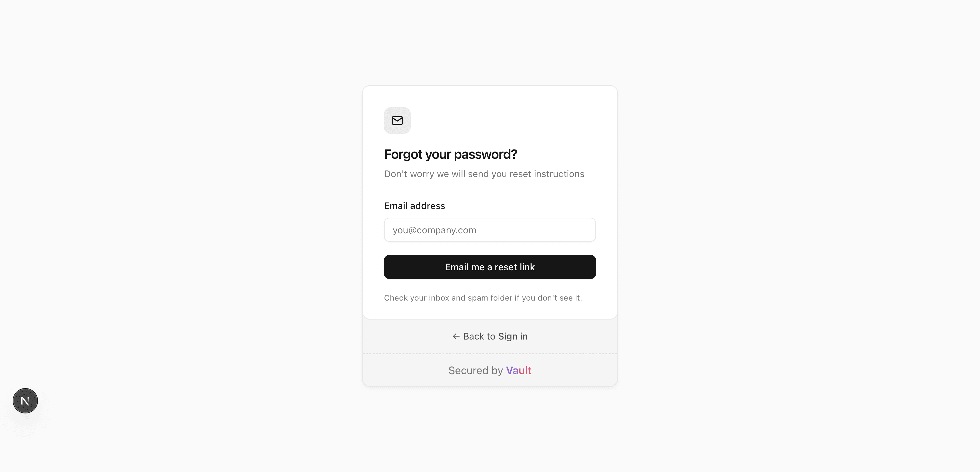Click the "Secured by" footer text
The height and width of the screenshot is (472, 980).
click(x=475, y=370)
